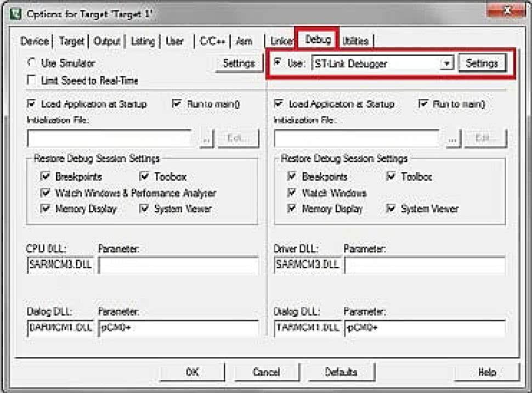The image size is (532, 393).
Task: Toggle left Load Application at Startup
Action: click(32, 104)
